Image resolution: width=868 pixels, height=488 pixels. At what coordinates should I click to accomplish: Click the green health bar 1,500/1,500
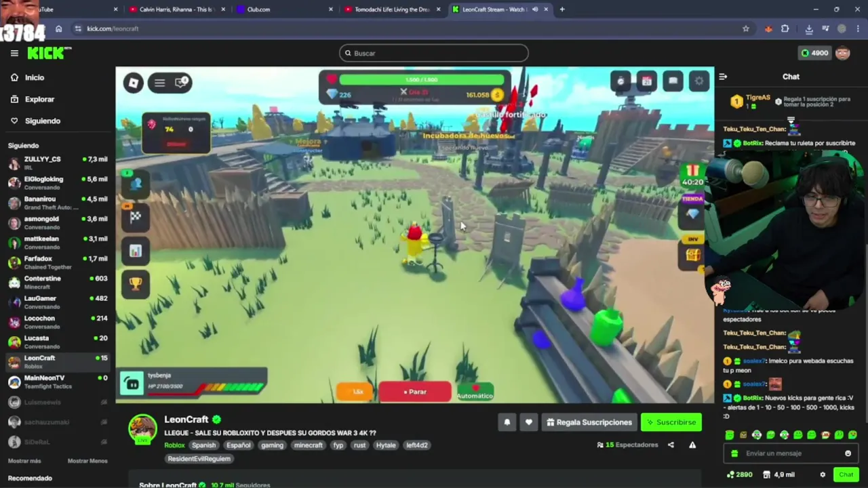tap(422, 79)
